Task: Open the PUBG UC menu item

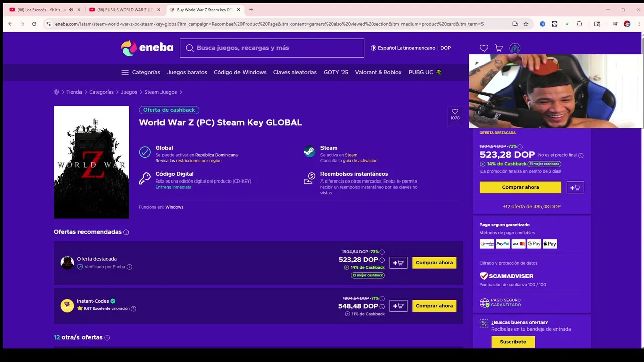Action: click(425, 72)
